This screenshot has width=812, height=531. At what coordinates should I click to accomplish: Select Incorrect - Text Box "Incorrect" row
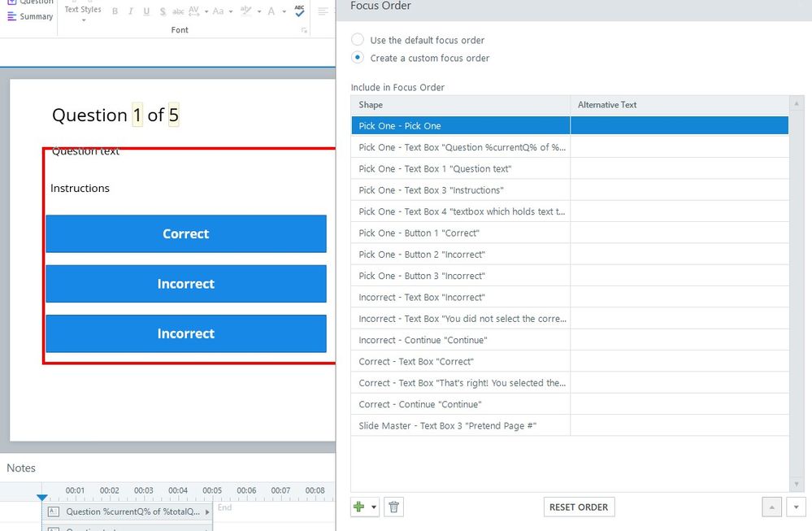570,298
